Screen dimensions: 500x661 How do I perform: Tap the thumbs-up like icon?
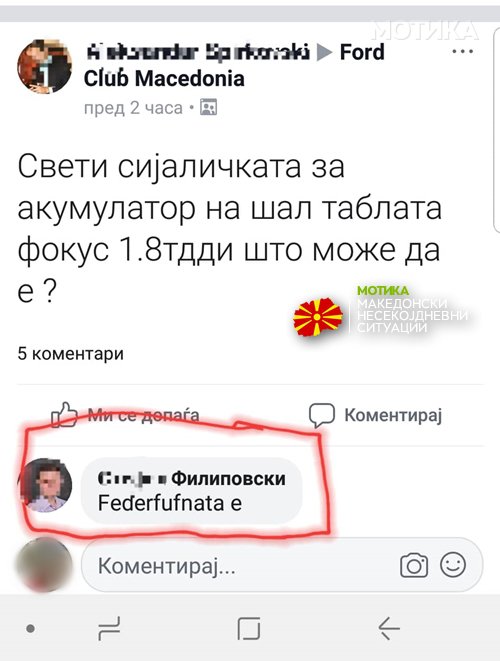[x=65, y=415]
